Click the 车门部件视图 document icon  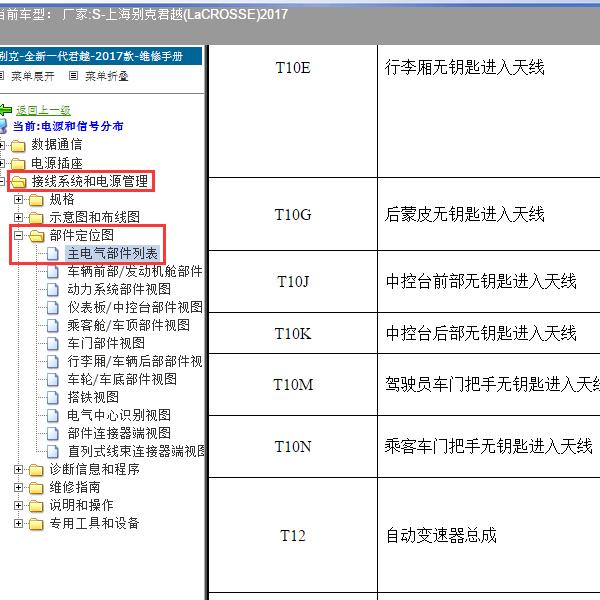(53, 344)
